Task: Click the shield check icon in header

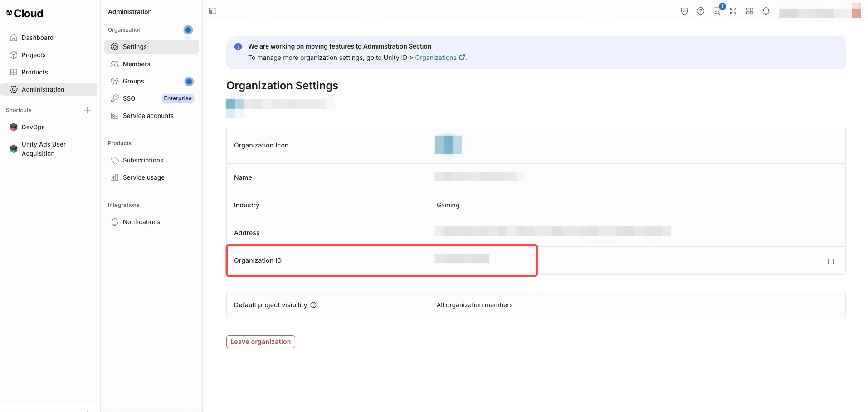Action: 684,11
